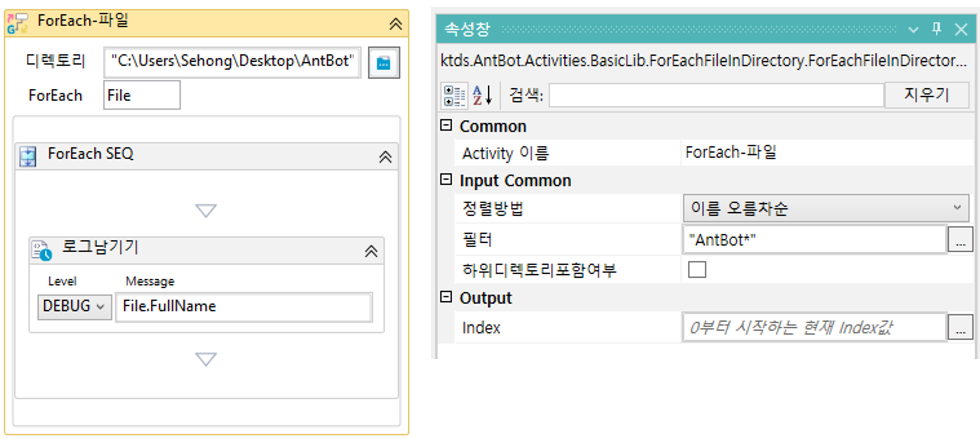
Task: Click the 지우기 clear button
Action: pos(926,95)
